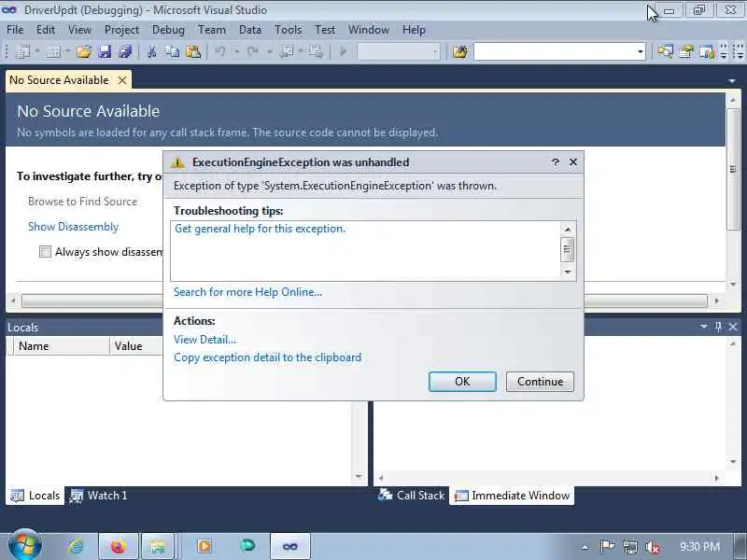This screenshot has height=560, width=747.
Task: Close the right bottom panel
Action: click(x=733, y=327)
